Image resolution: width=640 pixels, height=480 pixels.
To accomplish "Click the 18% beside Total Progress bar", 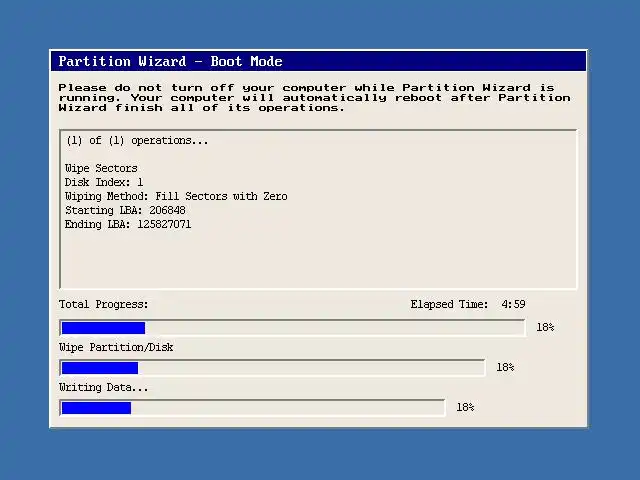I will (x=545, y=327).
